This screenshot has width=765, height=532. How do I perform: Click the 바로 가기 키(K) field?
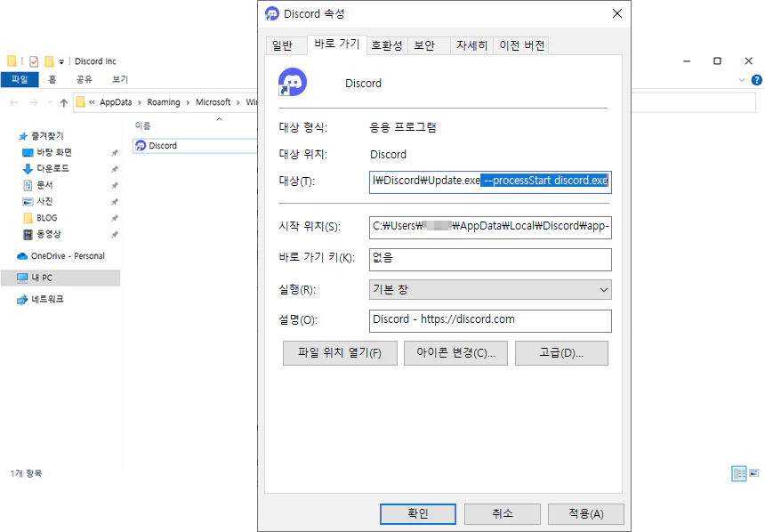click(x=490, y=260)
